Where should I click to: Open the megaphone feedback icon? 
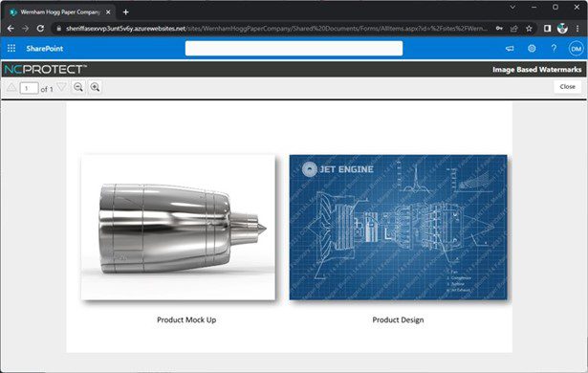pos(510,49)
